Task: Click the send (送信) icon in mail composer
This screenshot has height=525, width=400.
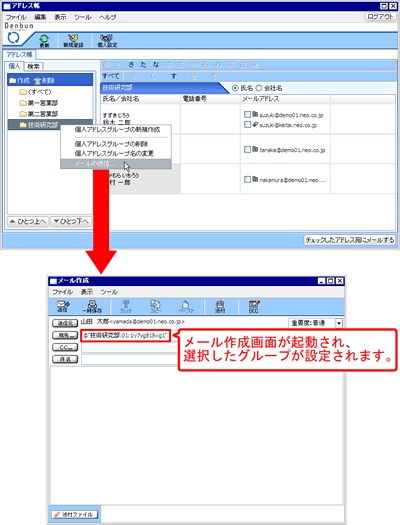Action: pyautogui.click(x=63, y=306)
